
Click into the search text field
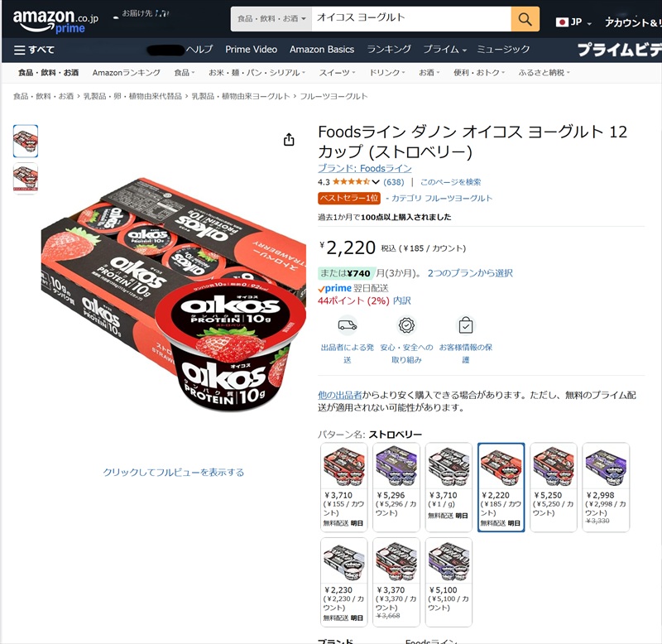[x=410, y=19]
